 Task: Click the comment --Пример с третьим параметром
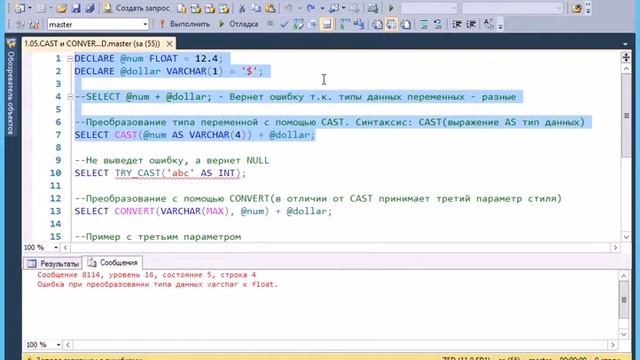[x=158, y=237]
